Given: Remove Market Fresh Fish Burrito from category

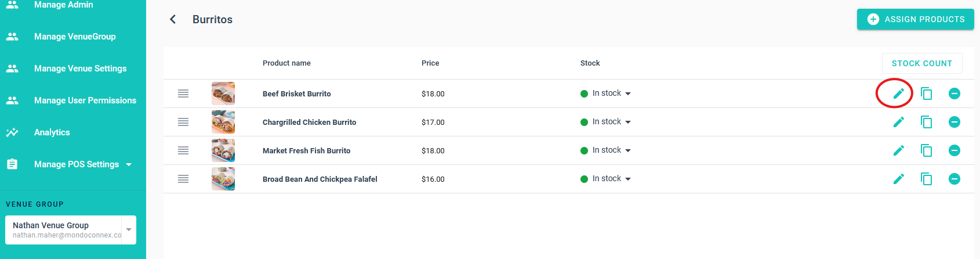Looking at the screenshot, I should click(x=954, y=150).
